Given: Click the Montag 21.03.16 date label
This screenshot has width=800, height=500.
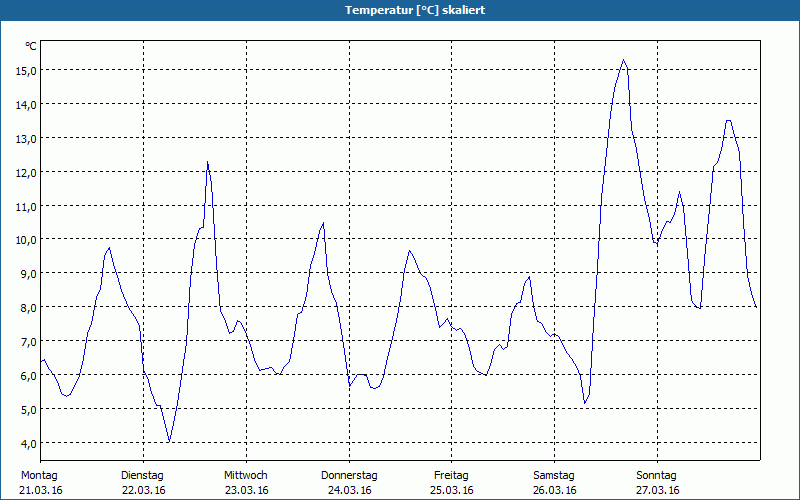Looking at the screenshot, I should pyautogui.click(x=40, y=483).
